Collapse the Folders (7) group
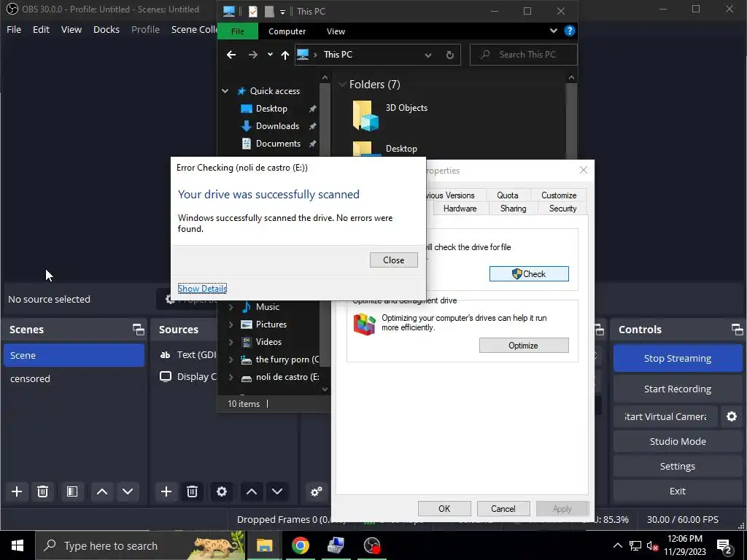747x560 pixels. [341, 85]
